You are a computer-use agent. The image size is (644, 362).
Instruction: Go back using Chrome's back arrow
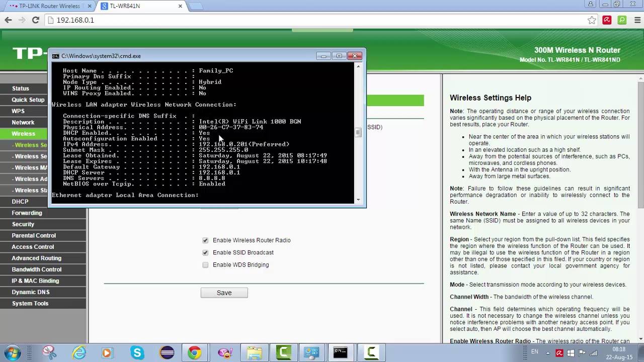coord(8,20)
